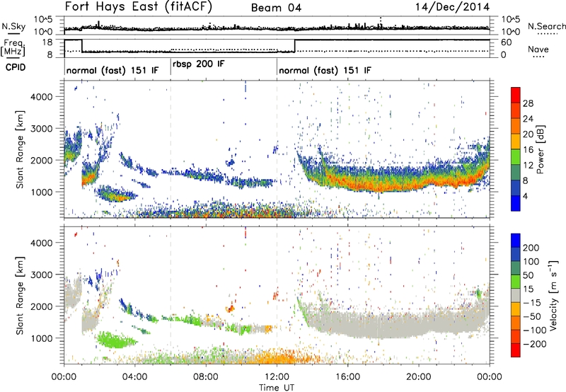
Task: Click the grey velocity band near 18:00
Action: click(383, 325)
